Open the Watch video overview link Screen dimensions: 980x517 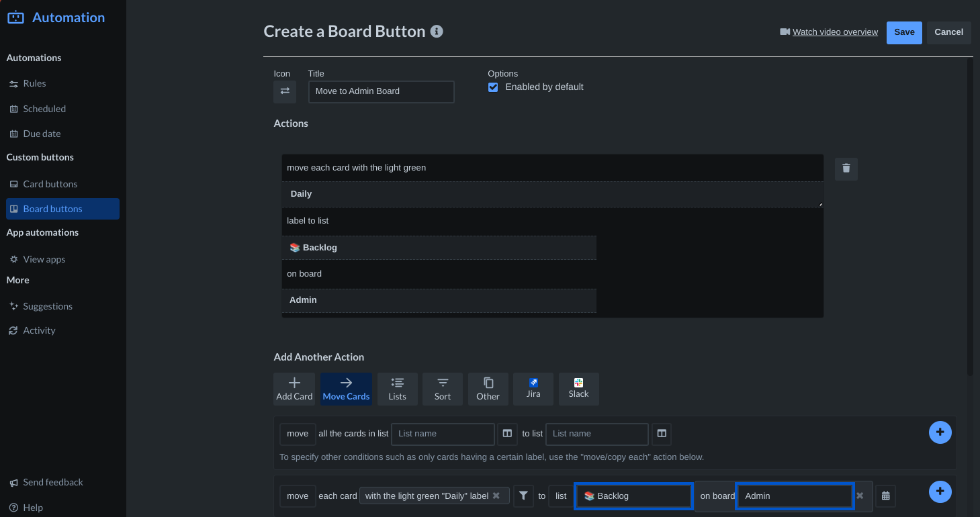[835, 32]
